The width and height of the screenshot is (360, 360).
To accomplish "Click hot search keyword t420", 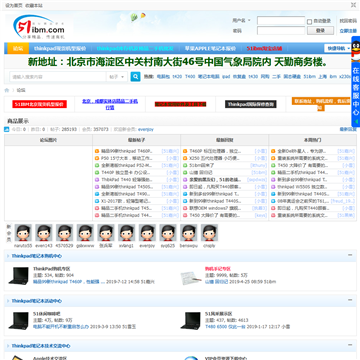I will click(x=177, y=77).
